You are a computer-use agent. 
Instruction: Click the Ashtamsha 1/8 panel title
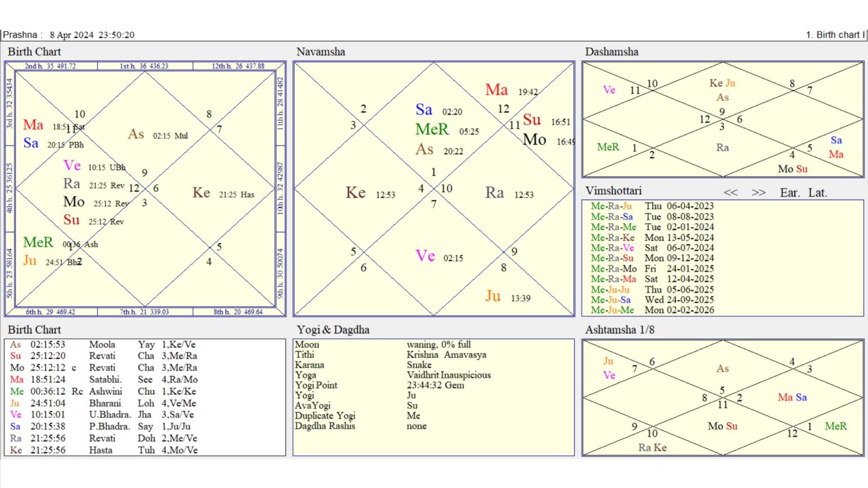point(619,329)
